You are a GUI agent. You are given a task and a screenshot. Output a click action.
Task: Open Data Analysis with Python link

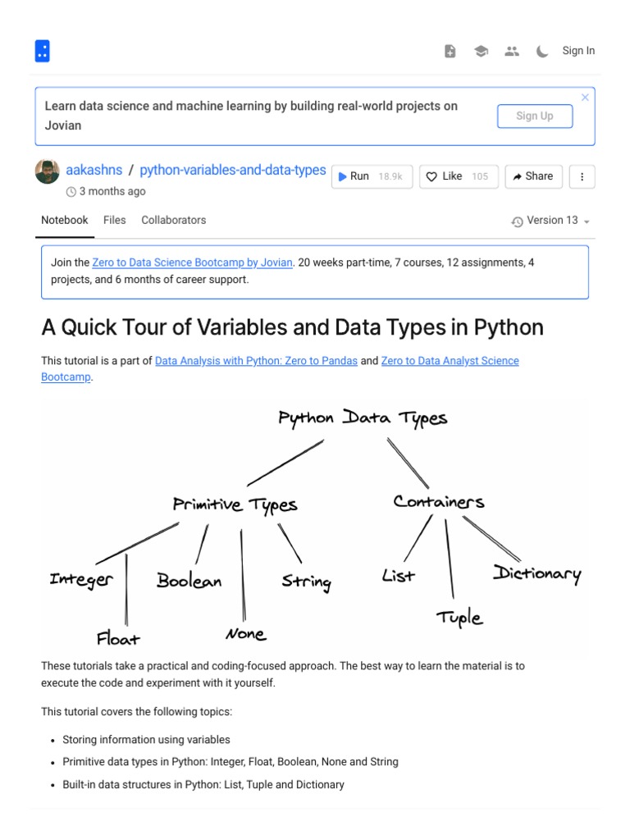256,361
